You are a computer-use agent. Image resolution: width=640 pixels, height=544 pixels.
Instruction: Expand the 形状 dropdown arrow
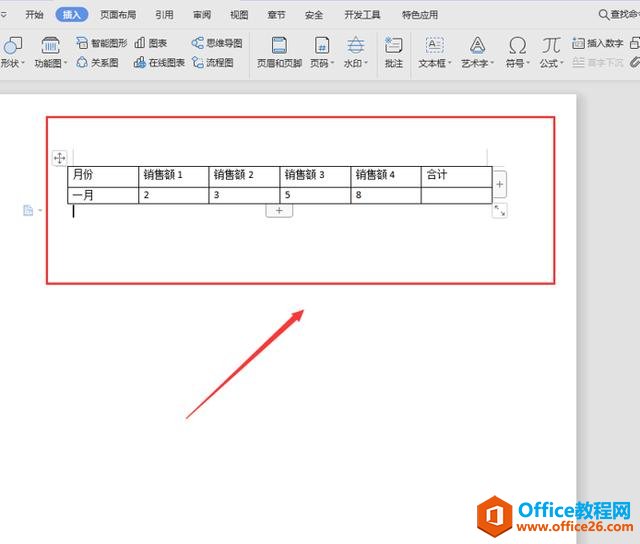point(23,63)
